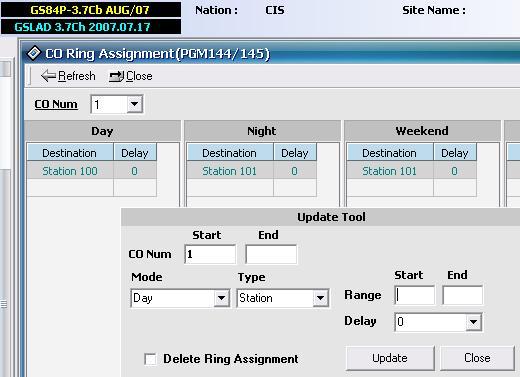
Task: Open the Delay dropdown in Update Tool
Action: [473, 322]
